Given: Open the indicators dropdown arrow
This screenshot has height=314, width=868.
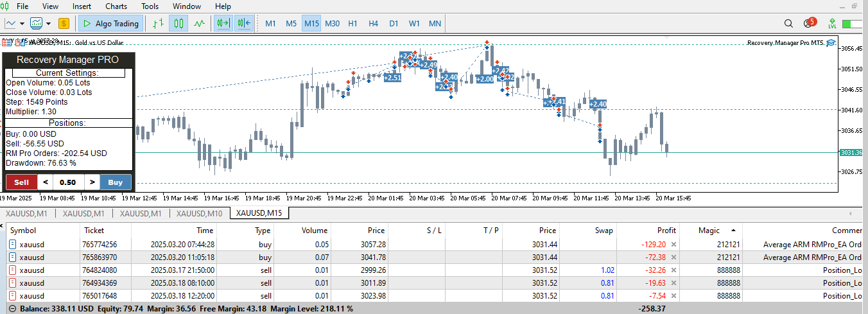Looking at the screenshot, I should [x=49, y=24].
